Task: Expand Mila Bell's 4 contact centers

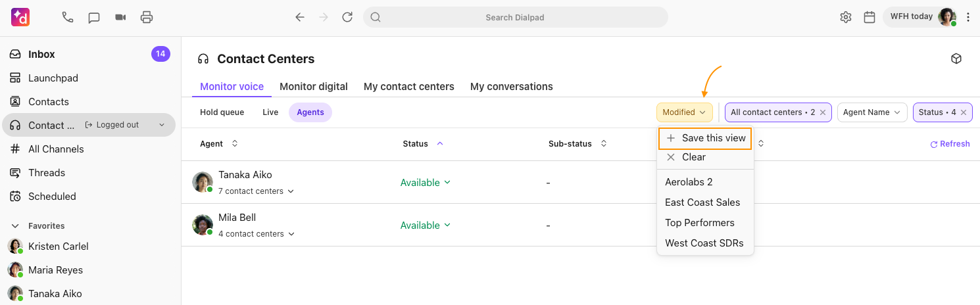Action: (x=256, y=234)
